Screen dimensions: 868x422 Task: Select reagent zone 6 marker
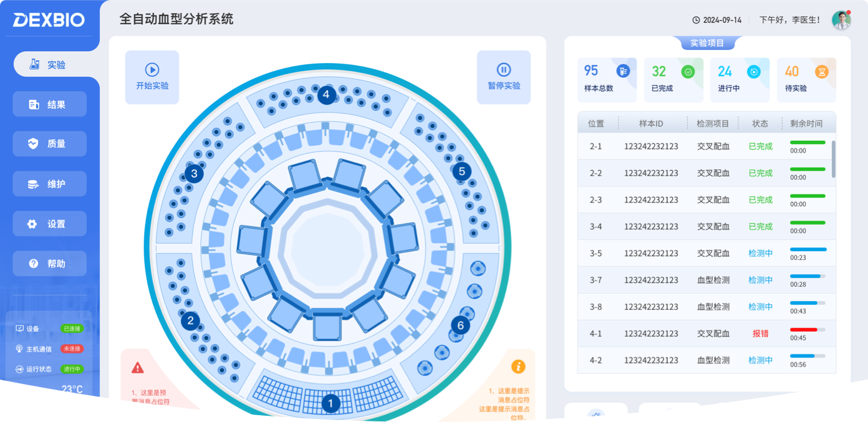tap(460, 325)
